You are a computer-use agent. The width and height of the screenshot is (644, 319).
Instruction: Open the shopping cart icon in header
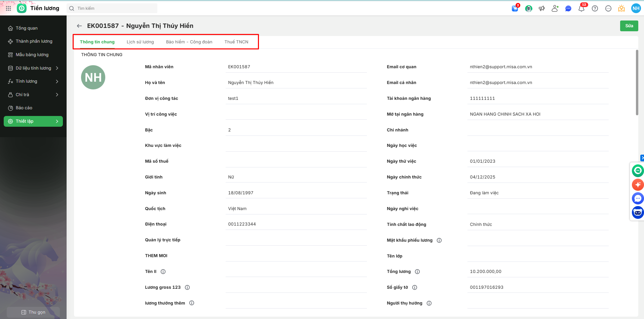point(515,8)
